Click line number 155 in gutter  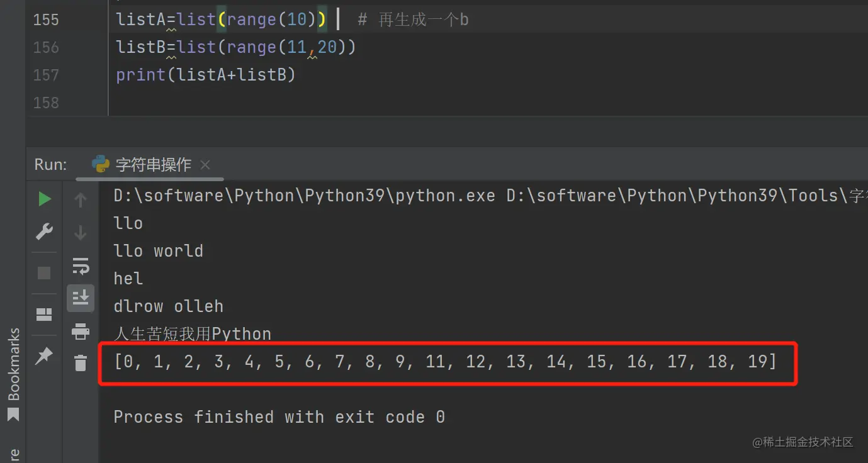[46, 20]
